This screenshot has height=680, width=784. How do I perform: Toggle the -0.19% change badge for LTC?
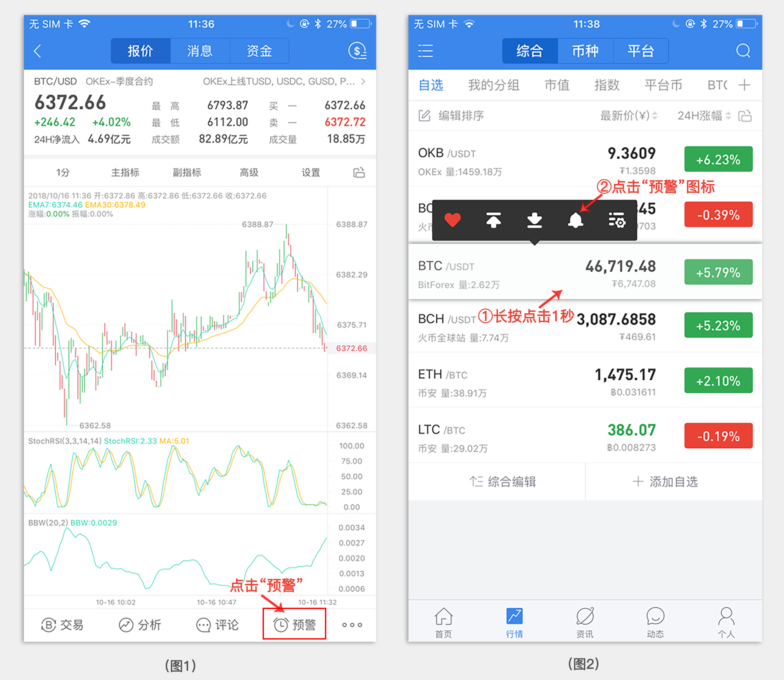pos(718,436)
